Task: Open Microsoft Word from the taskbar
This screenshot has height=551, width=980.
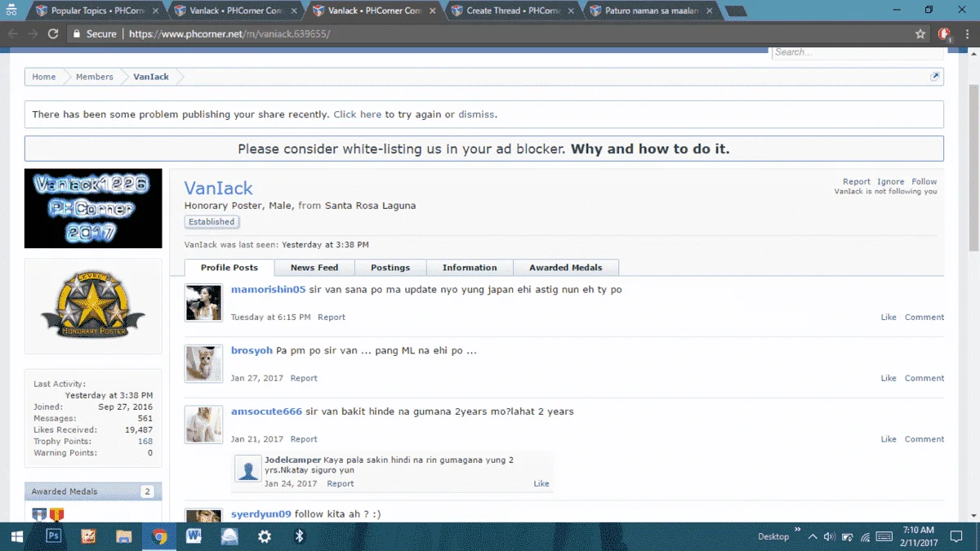Action: point(194,536)
